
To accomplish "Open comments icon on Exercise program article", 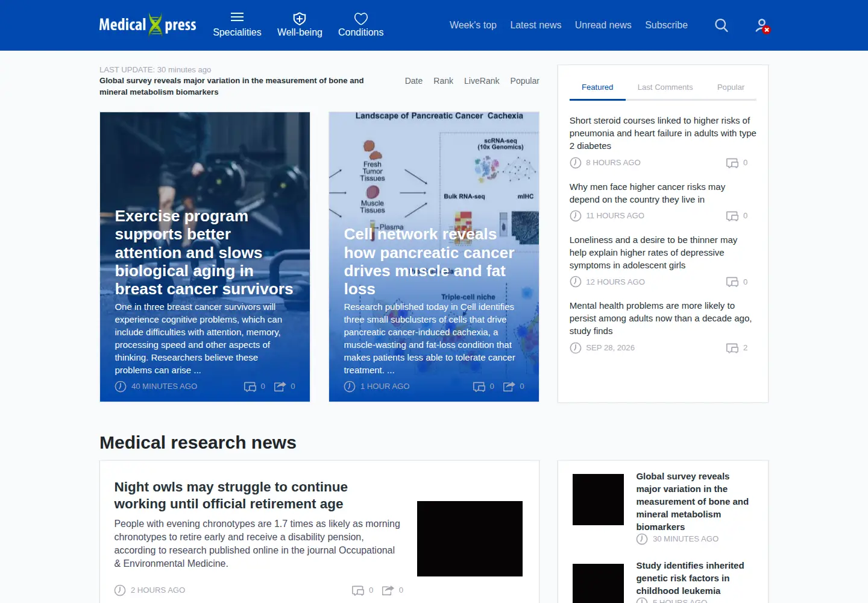I will click(x=250, y=387).
